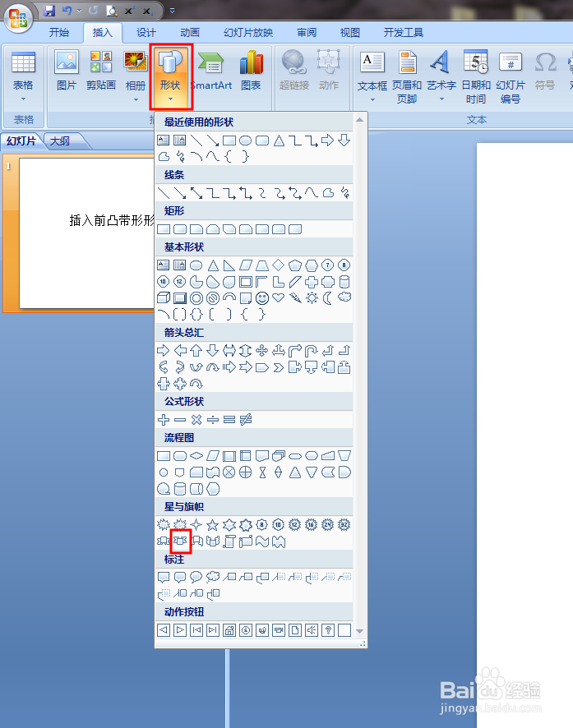Select the double arrow line under 线条
This screenshot has width=573, height=728.
coord(196,192)
